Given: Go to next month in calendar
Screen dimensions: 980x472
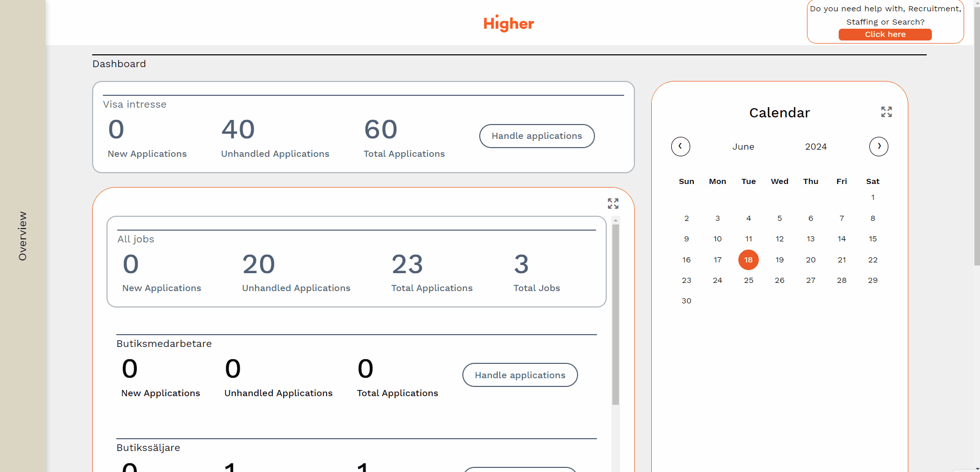Looking at the screenshot, I should tap(879, 147).
